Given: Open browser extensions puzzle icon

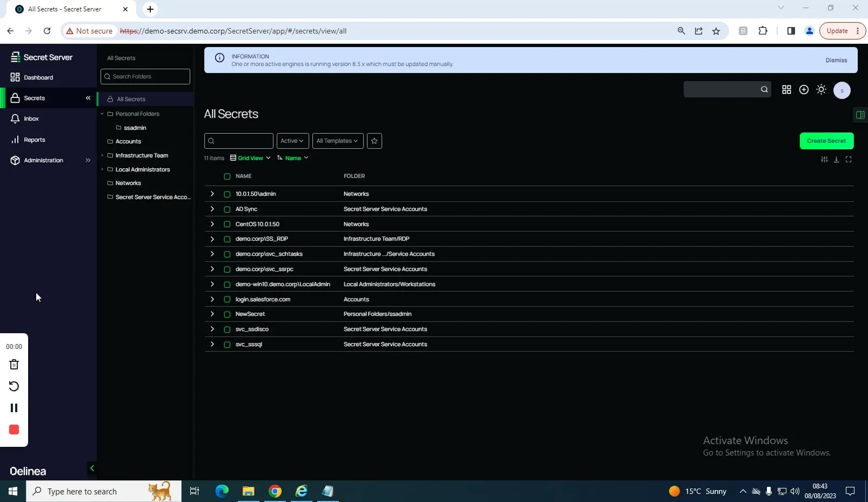Looking at the screenshot, I should 763,31.
